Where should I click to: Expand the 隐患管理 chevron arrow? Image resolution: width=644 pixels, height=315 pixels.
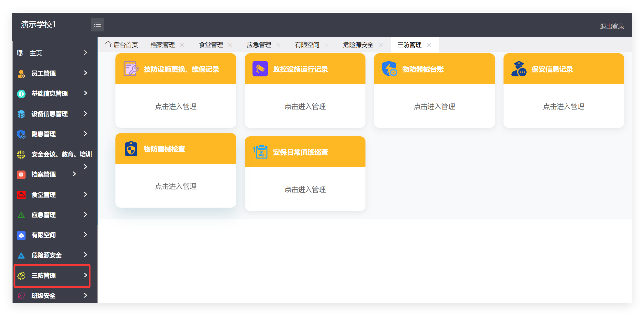coord(85,133)
